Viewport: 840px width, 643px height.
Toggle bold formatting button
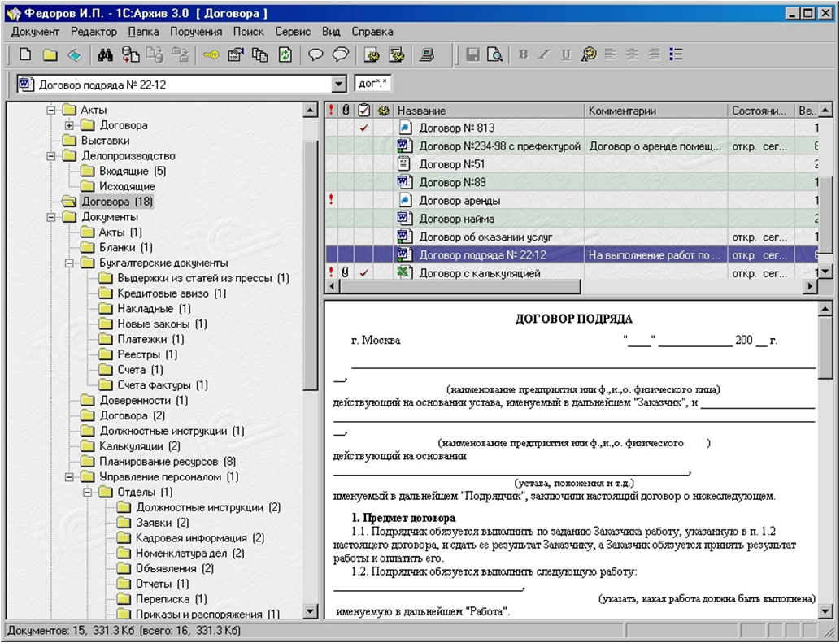click(x=524, y=54)
